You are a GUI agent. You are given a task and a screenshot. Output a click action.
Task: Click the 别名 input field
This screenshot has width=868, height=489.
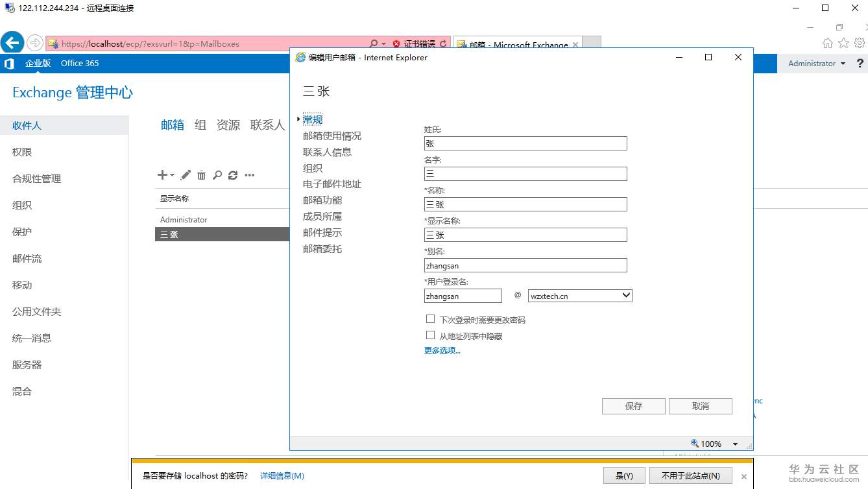click(x=525, y=265)
